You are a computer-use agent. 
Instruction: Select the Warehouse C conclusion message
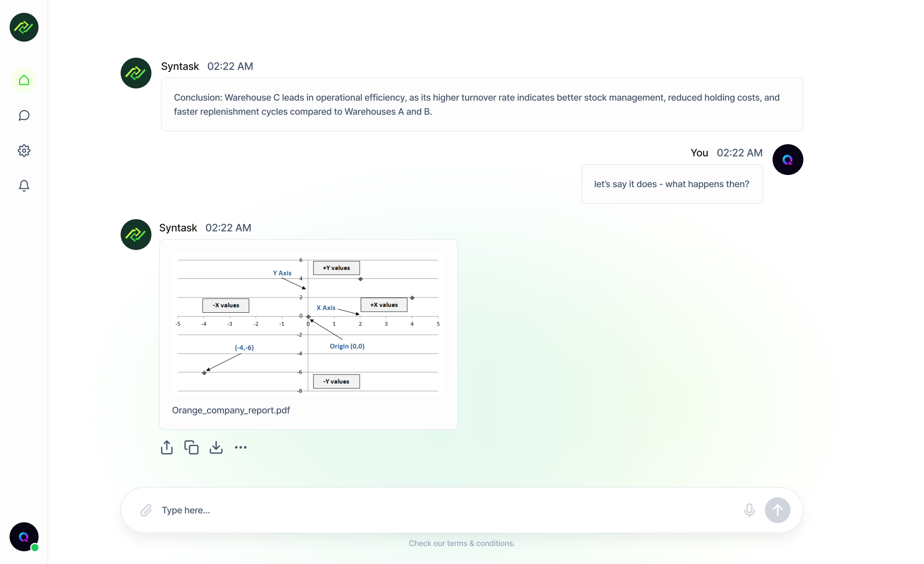[481, 105]
